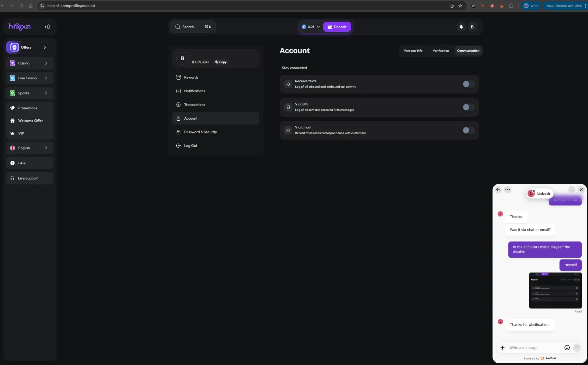
Task: Expand the Offers menu chevron
Action: tap(45, 47)
